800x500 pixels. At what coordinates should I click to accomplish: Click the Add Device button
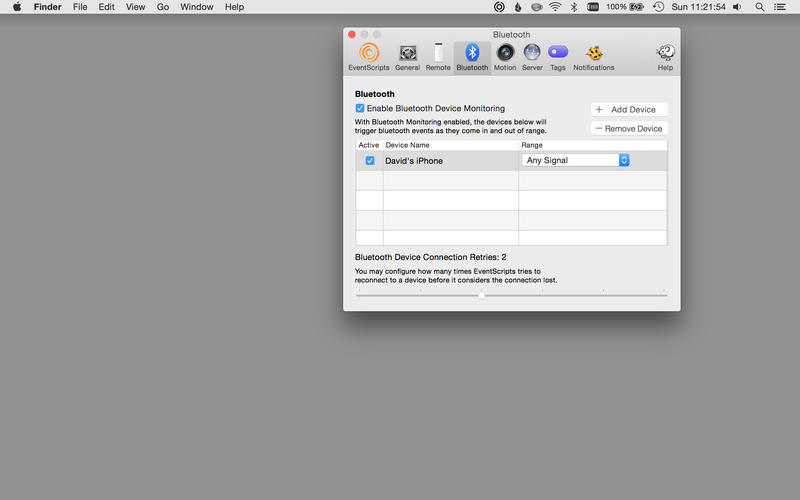click(629, 109)
